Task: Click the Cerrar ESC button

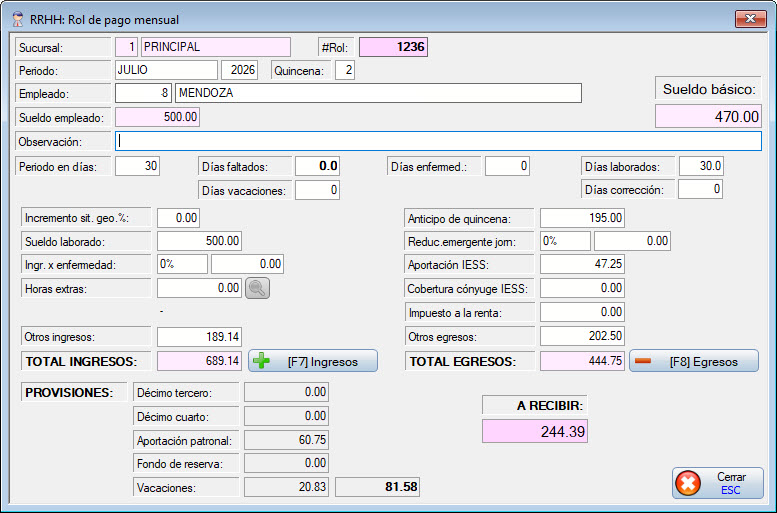Action: 718,483
